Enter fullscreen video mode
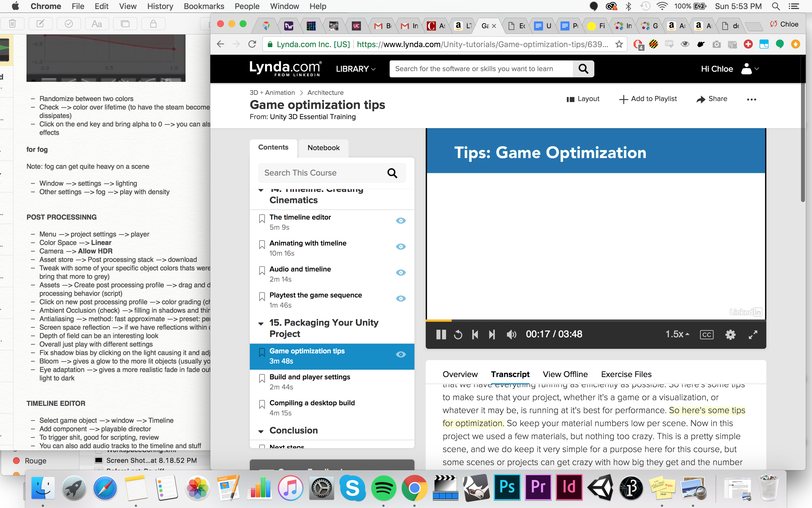This screenshot has width=812, height=508. coord(753,335)
